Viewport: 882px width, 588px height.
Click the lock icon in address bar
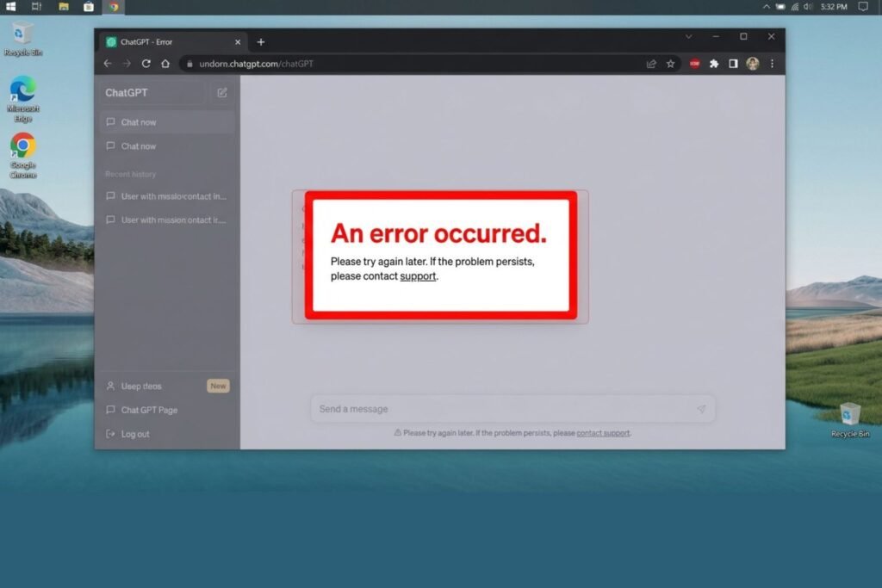coord(189,64)
